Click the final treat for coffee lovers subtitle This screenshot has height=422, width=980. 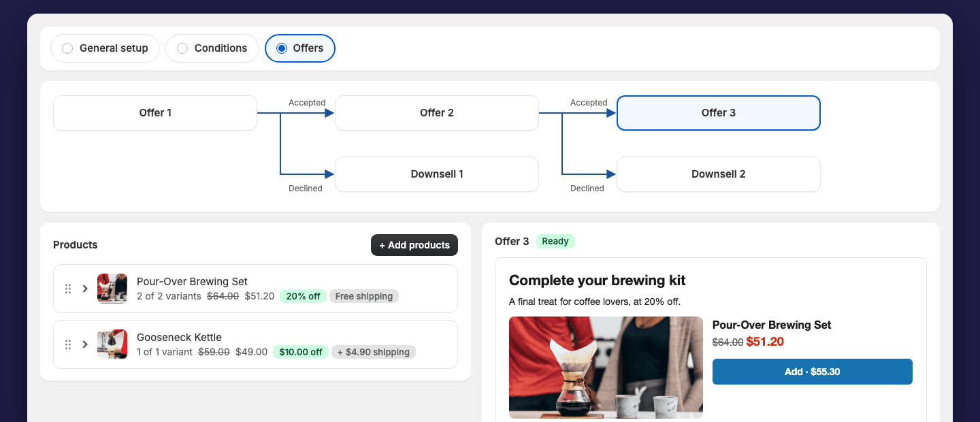click(595, 302)
